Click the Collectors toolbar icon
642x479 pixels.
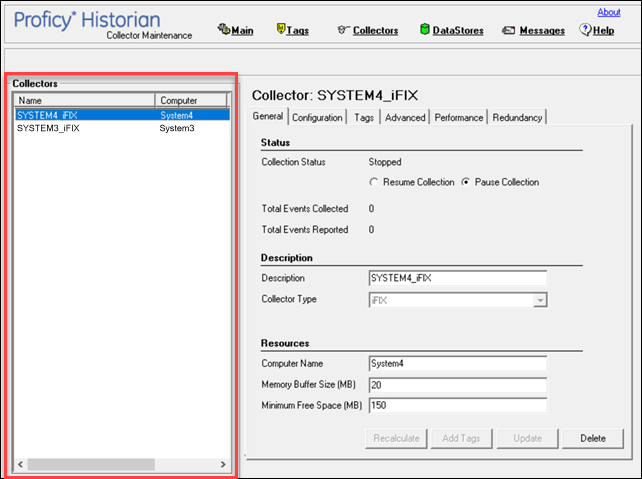point(343,29)
